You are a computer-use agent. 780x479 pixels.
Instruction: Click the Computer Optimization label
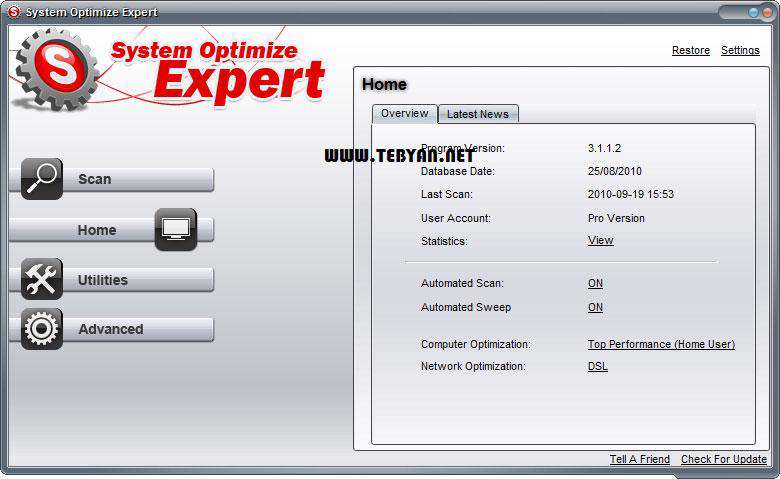click(476, 344)
